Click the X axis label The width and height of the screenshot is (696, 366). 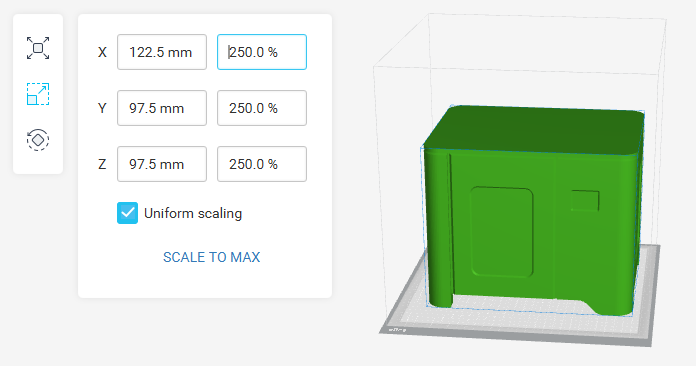pyautogui.click(x=102, y=52)
